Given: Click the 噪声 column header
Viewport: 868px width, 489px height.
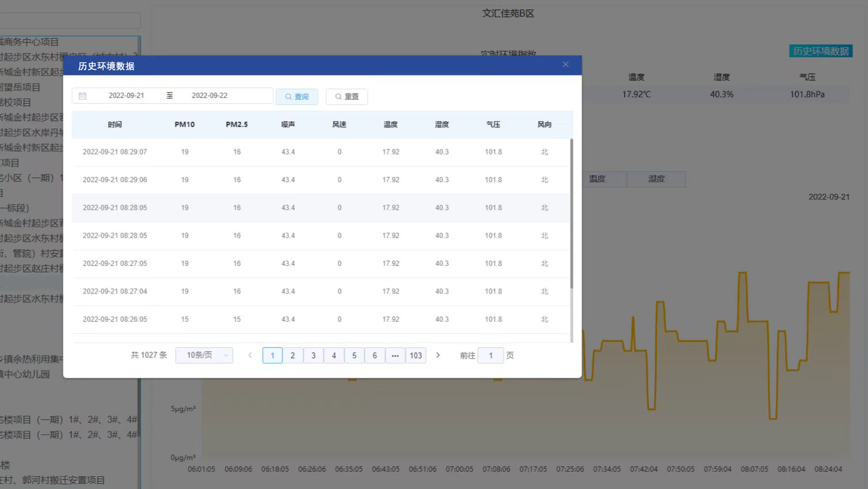Looking at the screenshot, I should click(x=288, y=125).
